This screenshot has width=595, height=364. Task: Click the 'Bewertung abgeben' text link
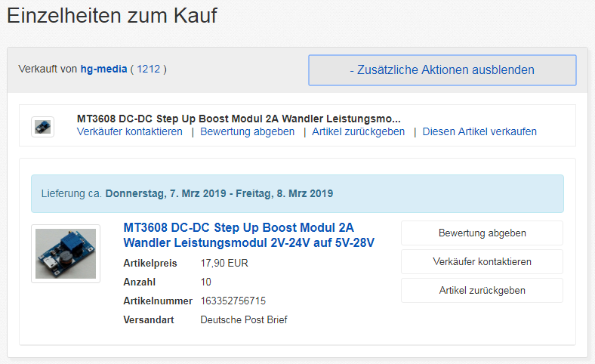tap(247, 131)
